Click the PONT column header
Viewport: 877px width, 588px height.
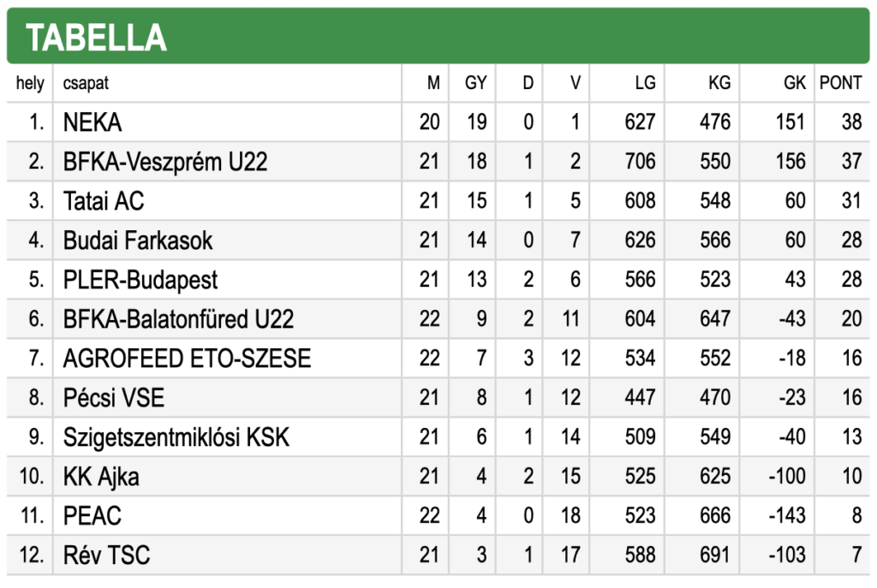(841, 83)
